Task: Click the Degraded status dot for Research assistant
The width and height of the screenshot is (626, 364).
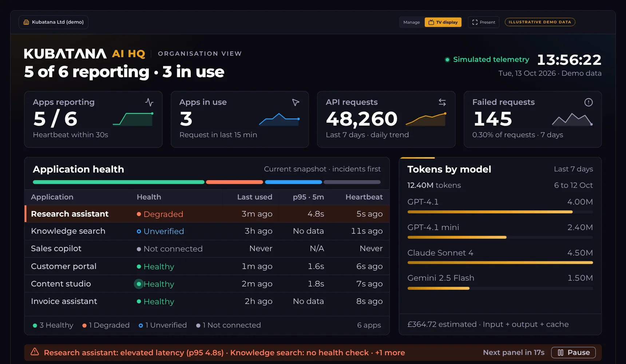Action: (139, 214)
